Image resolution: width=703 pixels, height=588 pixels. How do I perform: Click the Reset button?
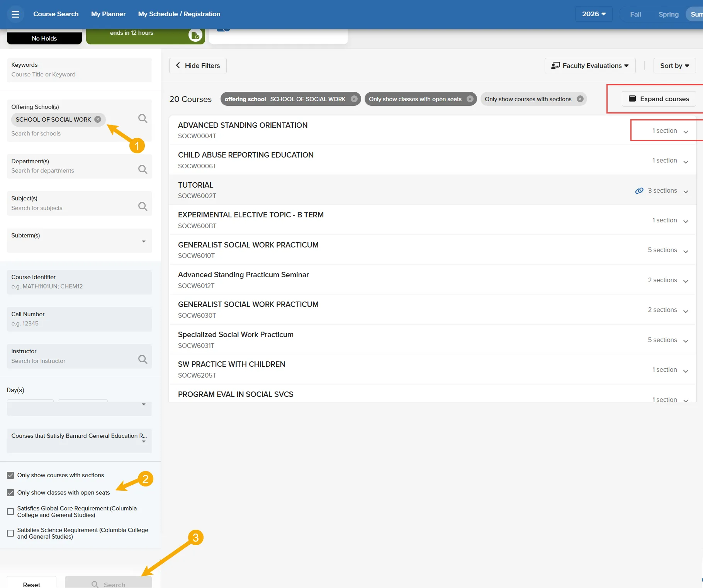(32, 583)
